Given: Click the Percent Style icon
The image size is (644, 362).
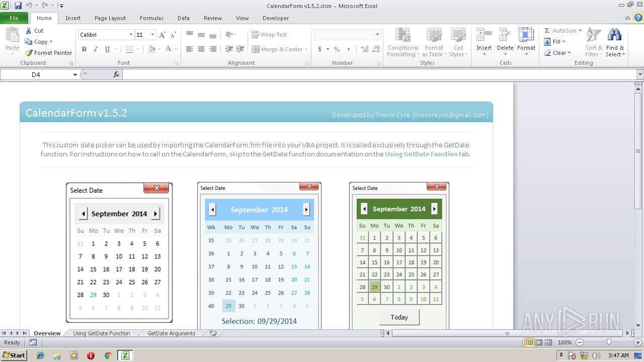Looking at the screenshot, I should click(x=337, y=49).
